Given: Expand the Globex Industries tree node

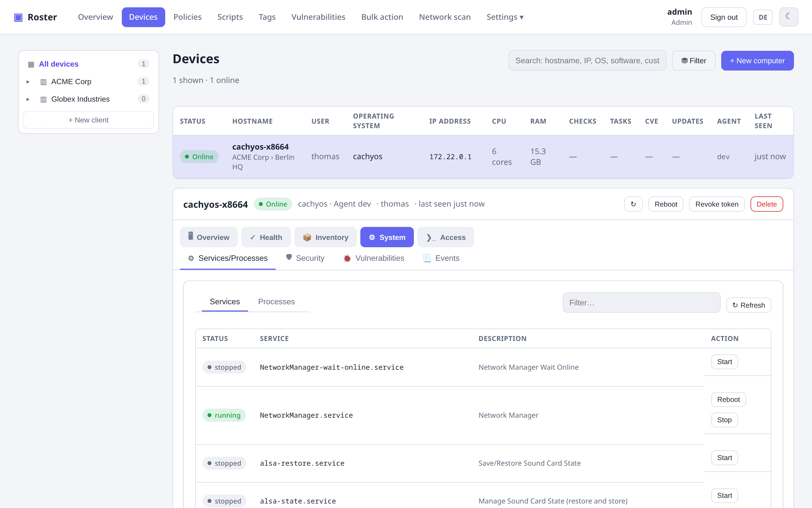Looking at the screenshot, I should click(28, 99).
